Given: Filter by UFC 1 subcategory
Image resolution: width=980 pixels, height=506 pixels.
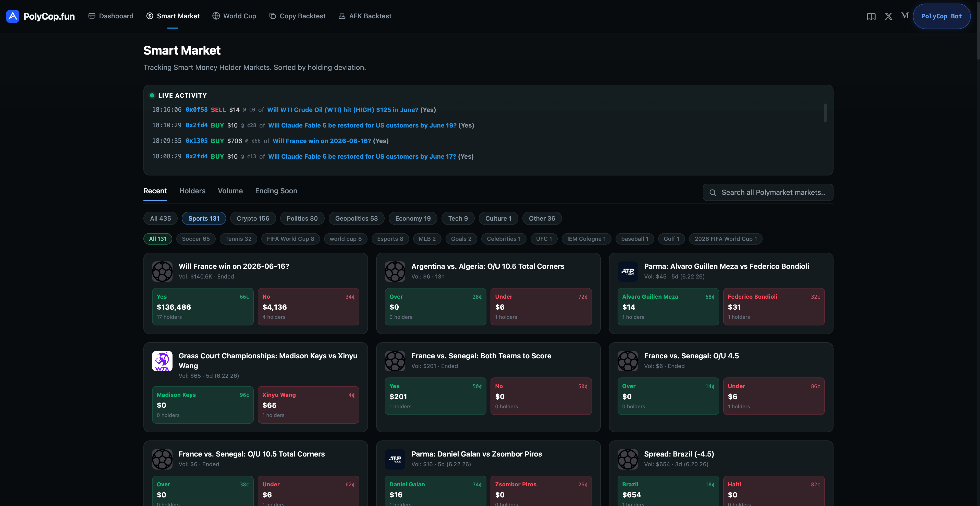Looking at the screenshot, I should tap(544, 239).
